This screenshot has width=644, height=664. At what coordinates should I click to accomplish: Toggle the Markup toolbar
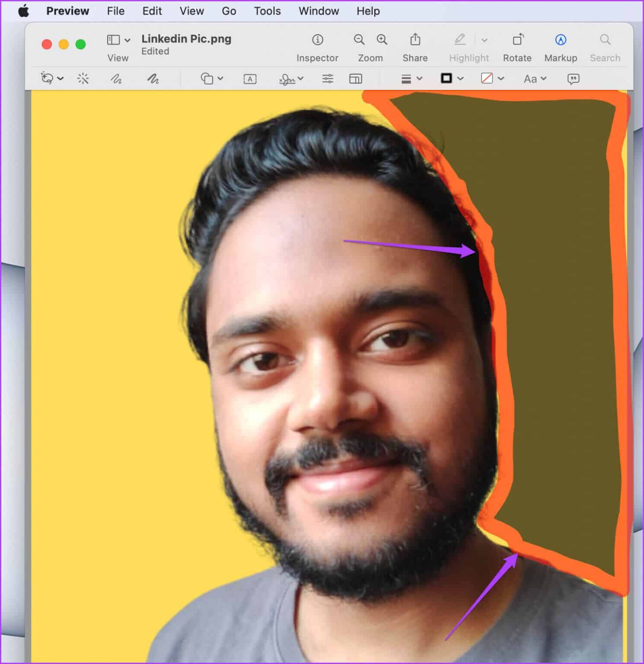(x=561, y=40)
